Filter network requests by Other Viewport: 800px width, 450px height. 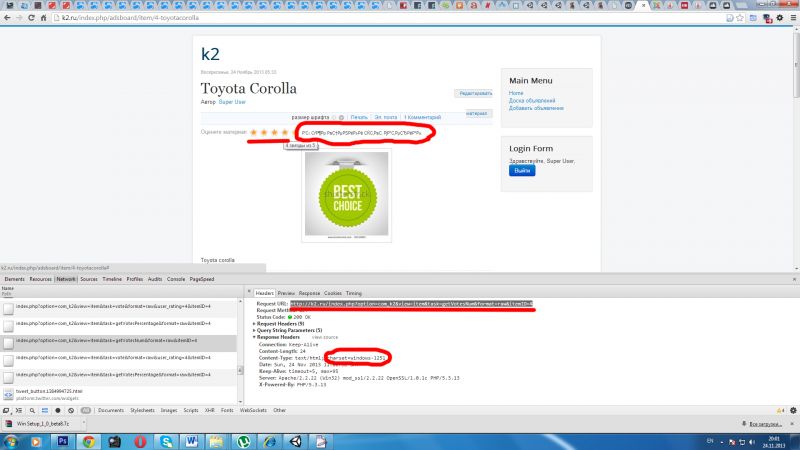click(280, 410)
